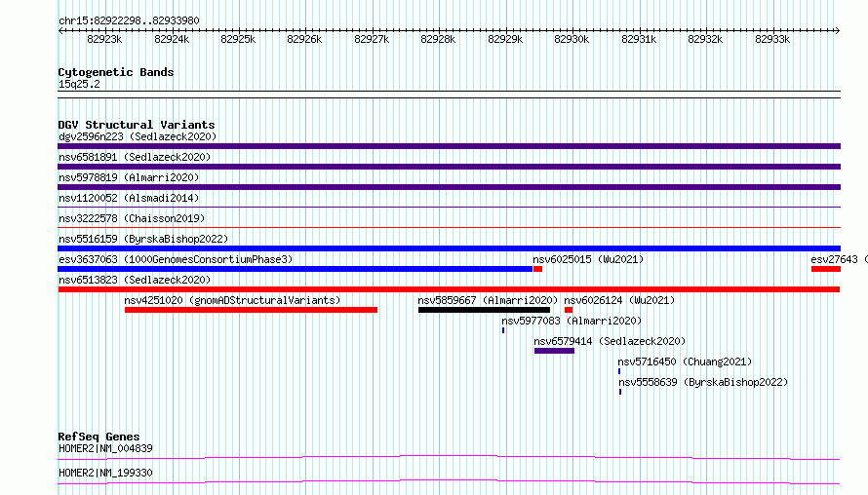The height and width of the screenshot is (495, 868).
Task: Click the nsv1120052 (Alsmadi2014) label
Action: (x=129, y=198)
